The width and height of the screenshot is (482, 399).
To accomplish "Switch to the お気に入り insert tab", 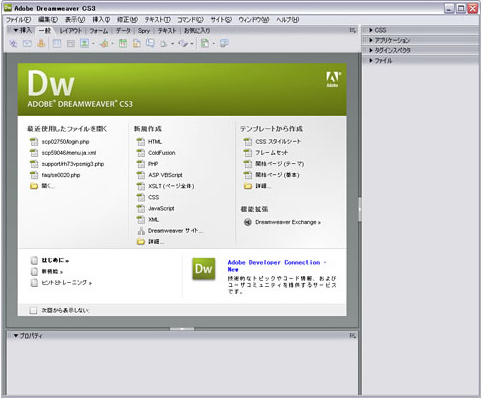I will (197, 31).
